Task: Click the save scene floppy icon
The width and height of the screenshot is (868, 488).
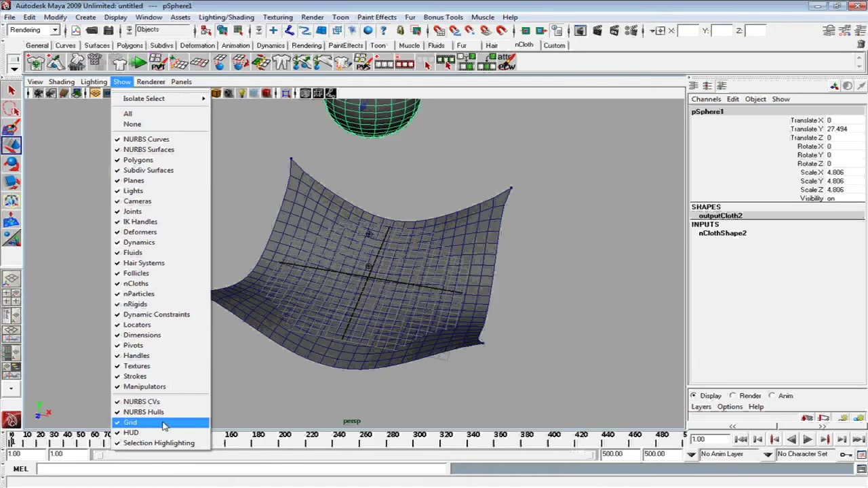Action: [108, 30]
